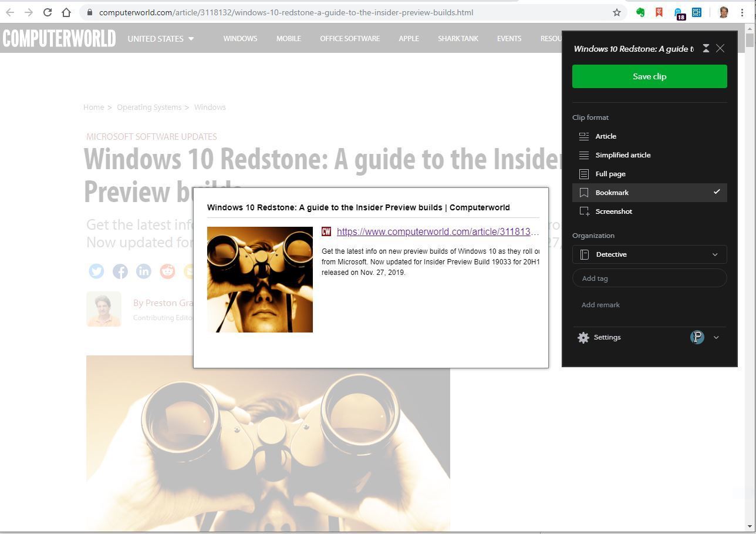Click the page scrollbar down arrow
Screen dimensions: 756x534
coord(750,526)
